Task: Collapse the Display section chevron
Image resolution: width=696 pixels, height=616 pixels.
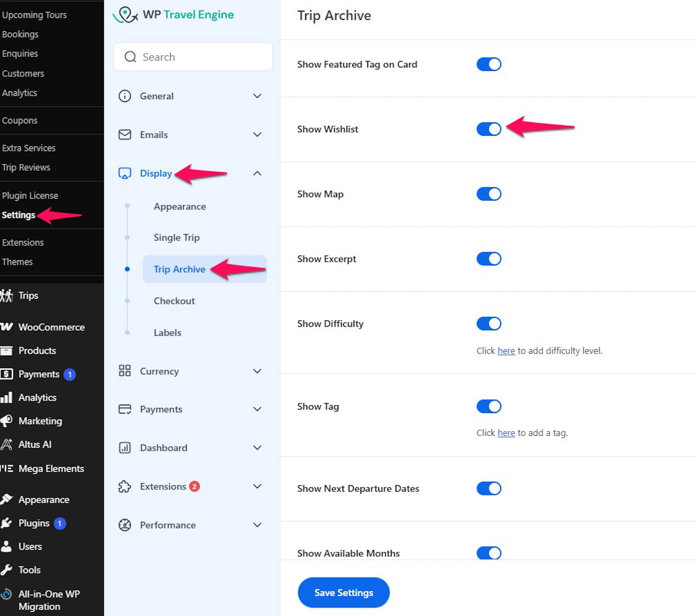Action: [257, 173]
